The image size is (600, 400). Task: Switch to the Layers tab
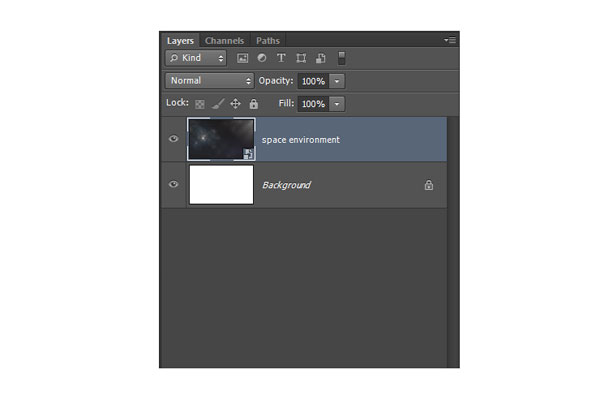pyautogui.click(x=180, y=41)
